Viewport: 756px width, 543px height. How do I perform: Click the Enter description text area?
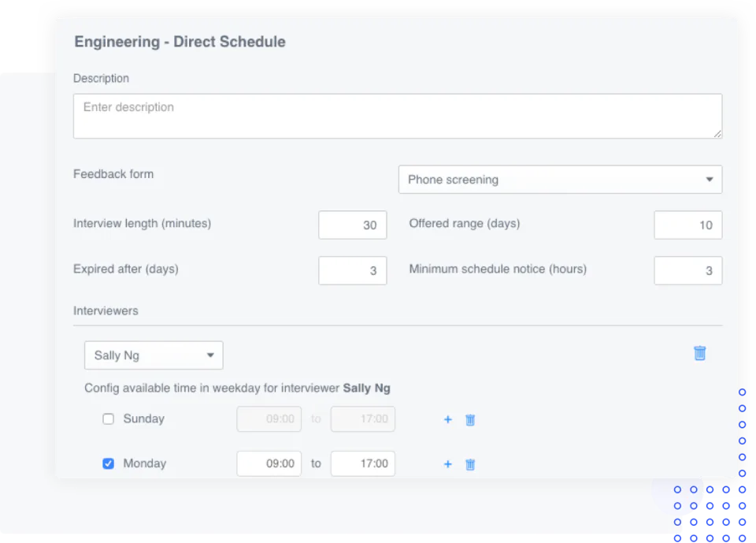398,116
